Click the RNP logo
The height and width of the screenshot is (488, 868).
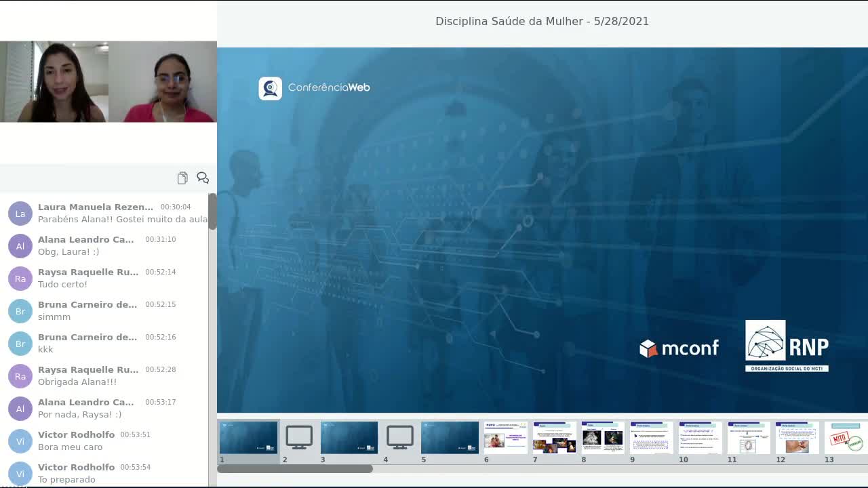point(787,346)
